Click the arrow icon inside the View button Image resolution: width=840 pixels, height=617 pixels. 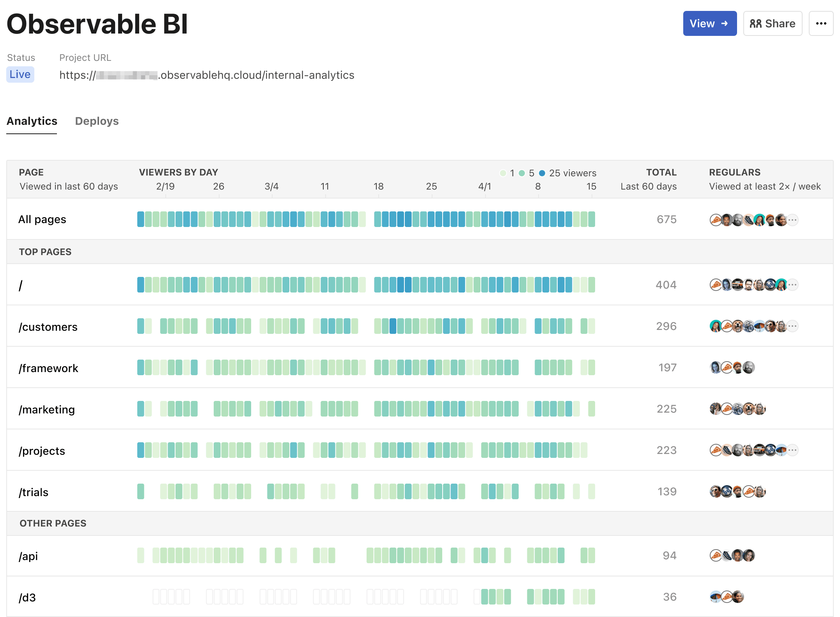pyautogui.click(x=725, y=23)
